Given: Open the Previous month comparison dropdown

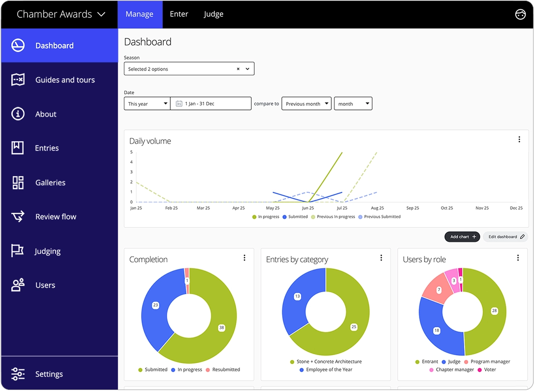Looking at the screenshot, I should pos(306,104).
